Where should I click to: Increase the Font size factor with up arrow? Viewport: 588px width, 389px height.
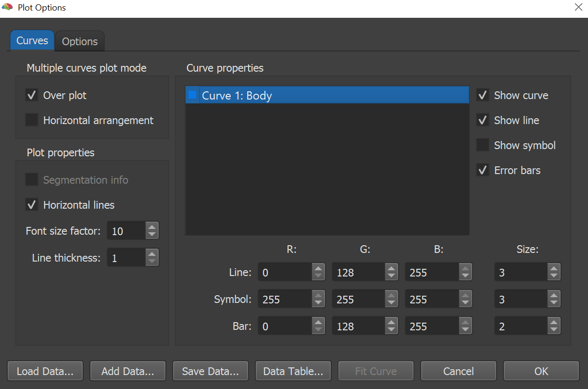point(152,227)
